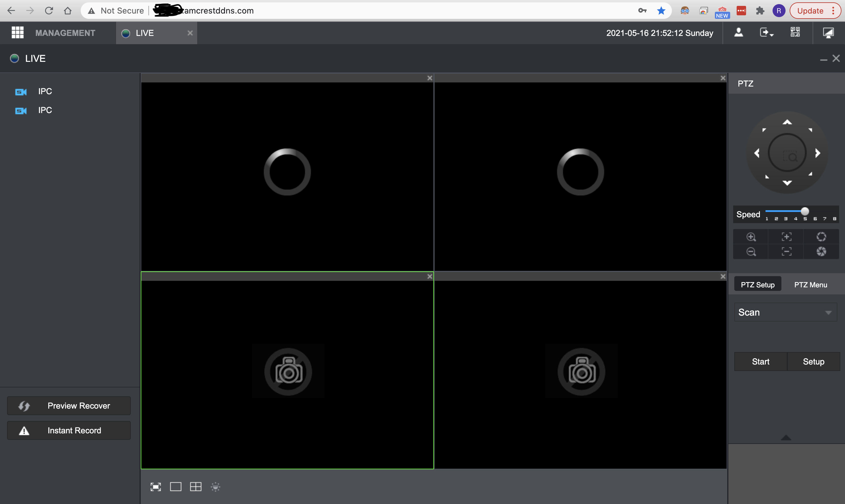Activate PTZ 3D positioning center button
The image size is (845, 504).
(787, 153)
